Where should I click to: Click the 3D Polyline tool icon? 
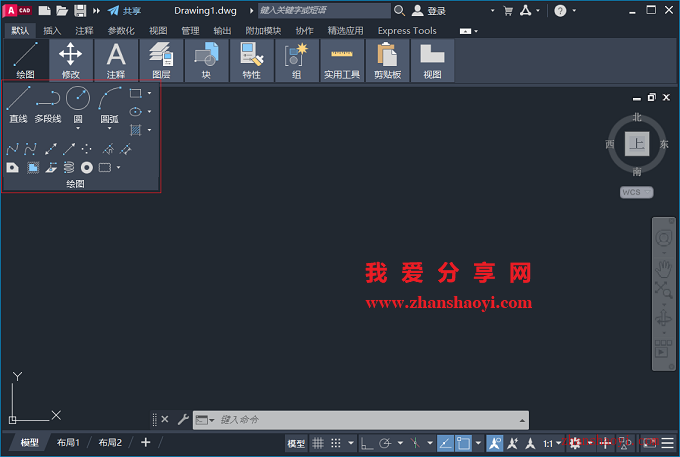tap(51, 168)
